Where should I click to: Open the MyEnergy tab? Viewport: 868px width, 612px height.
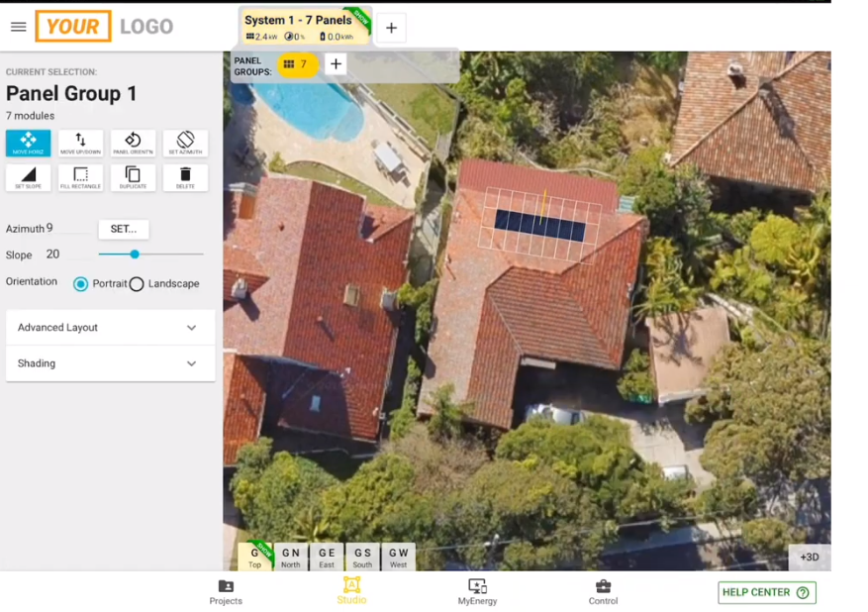pyautogui.click(x=477, y=592)
